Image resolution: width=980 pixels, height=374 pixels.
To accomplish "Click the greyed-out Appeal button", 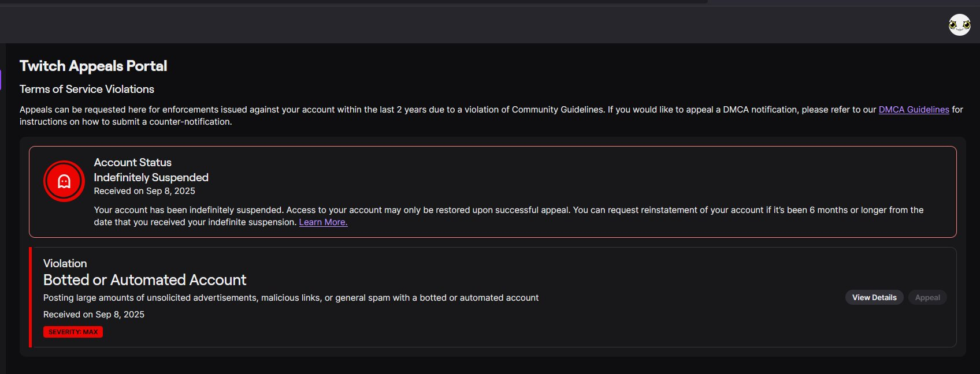I will [x=927, y=298].
